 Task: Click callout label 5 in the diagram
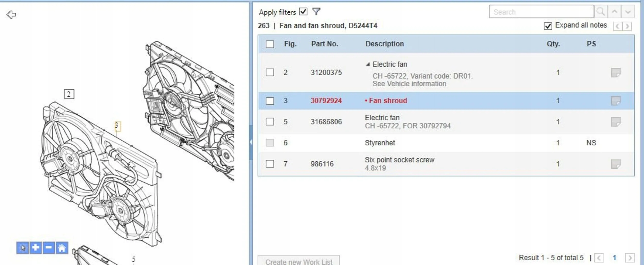(x=133, y=259)
